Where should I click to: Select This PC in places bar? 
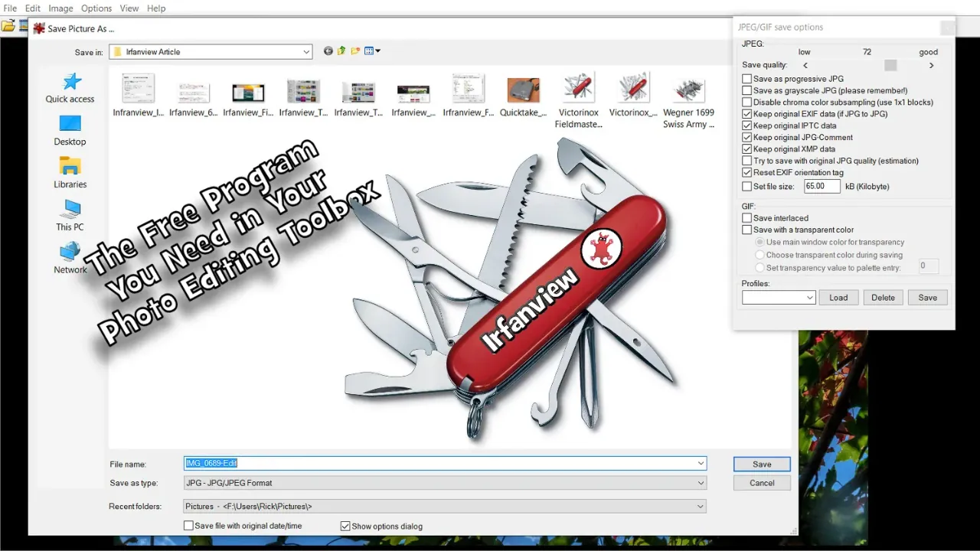pos(70,216)
